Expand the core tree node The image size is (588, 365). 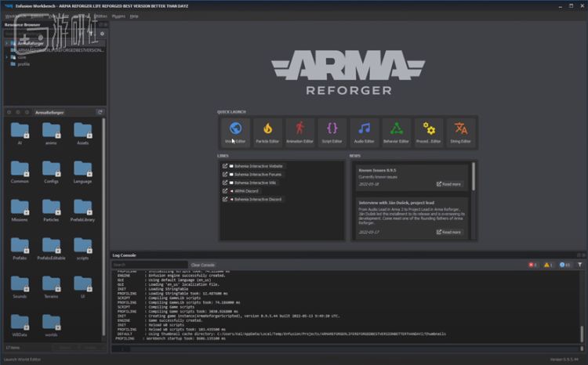point(6,56)
